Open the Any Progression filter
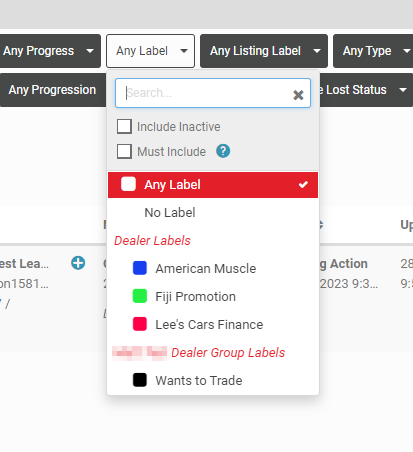413x452 pixels. point(53,90)
